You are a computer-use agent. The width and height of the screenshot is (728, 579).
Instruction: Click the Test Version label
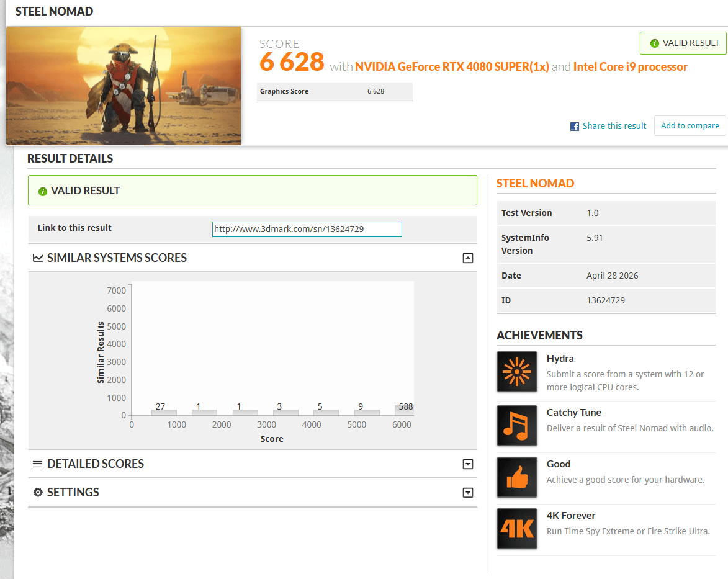click(526, 213)
